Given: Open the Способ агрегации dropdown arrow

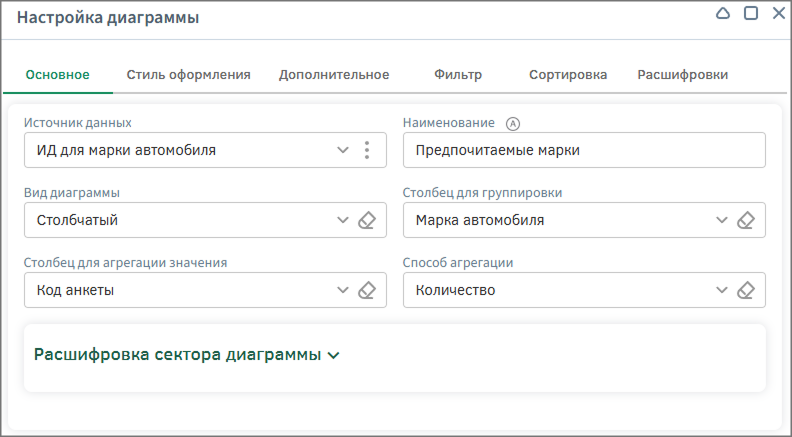Looking at the screenshot, I should (x=722, y=291).
